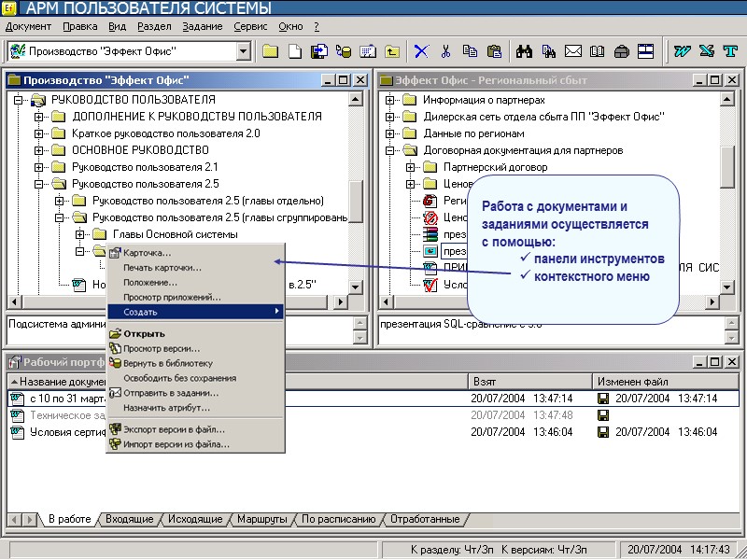747x560 pixels.
Task: Click the '20/07/2004 14:17:43' status bar clock
Action: pyautogui.click(x=679, y=550)
